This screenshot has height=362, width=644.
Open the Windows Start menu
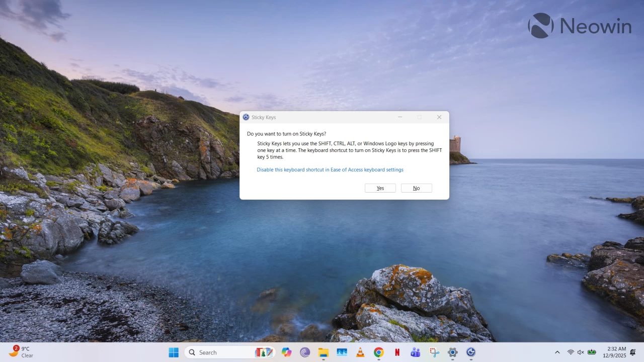tap(174, 352)
